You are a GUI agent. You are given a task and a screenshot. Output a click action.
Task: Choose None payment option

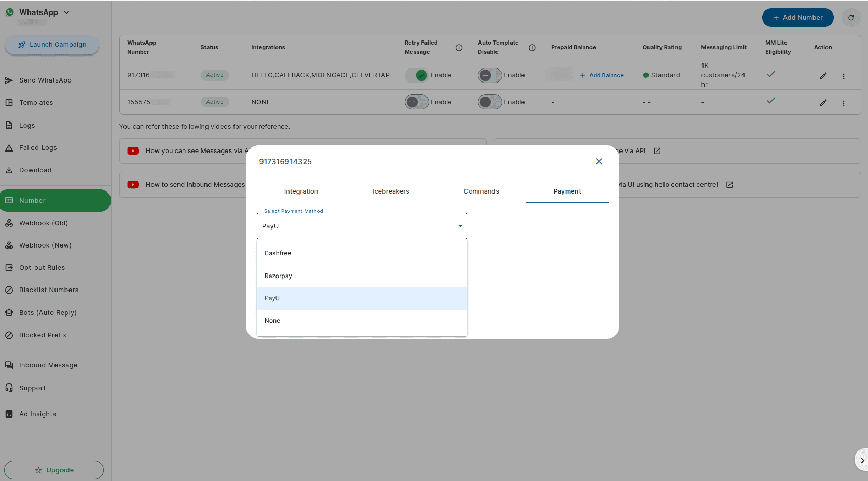[362, 321]
